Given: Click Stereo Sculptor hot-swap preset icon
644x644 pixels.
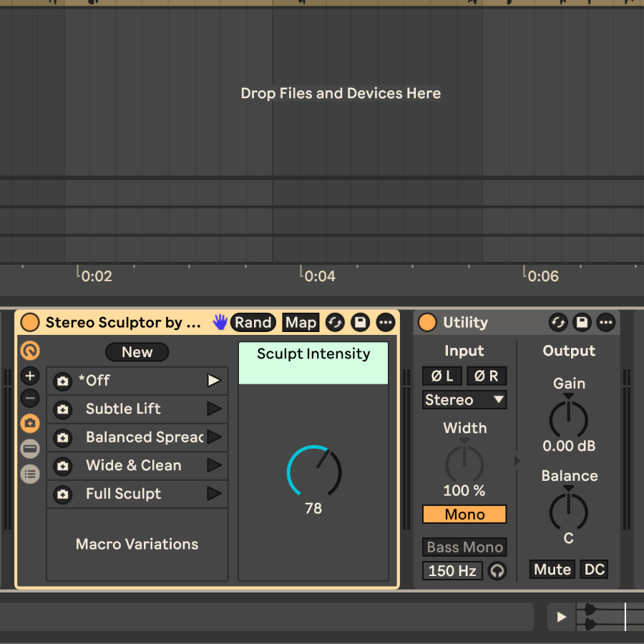Looking at the screenshot, I should (335, 323).
